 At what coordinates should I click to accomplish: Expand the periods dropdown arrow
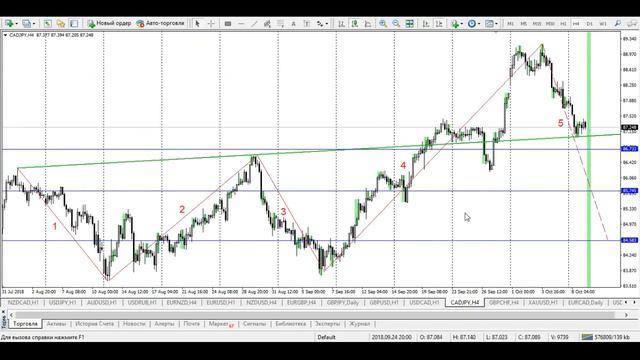(479, 24)
